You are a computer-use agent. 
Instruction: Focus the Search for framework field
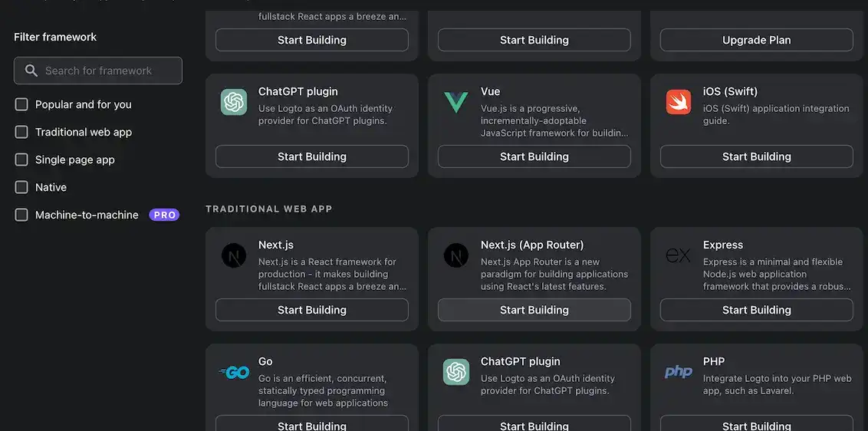point(107,71)
